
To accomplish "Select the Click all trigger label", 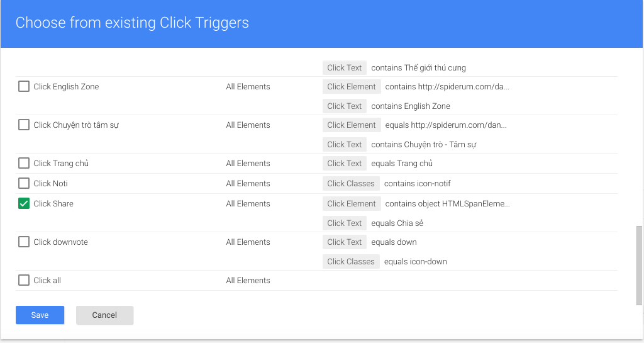I will tap(47, 281).
